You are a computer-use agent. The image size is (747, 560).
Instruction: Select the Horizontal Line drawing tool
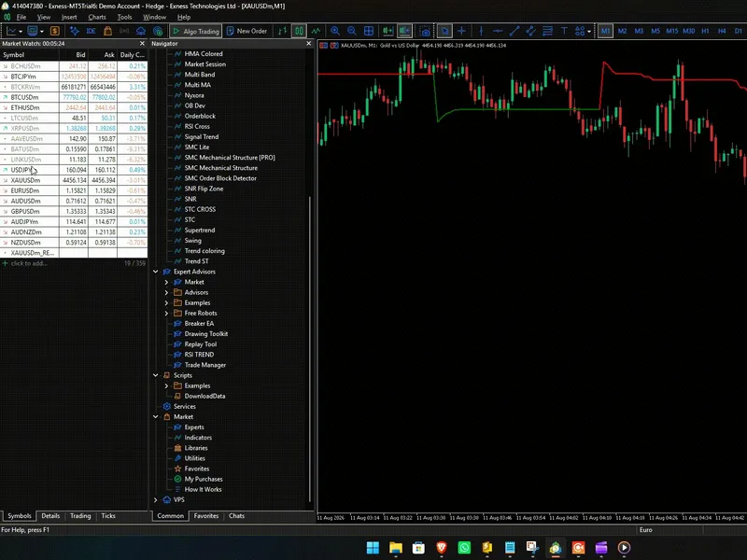[498, 31]
